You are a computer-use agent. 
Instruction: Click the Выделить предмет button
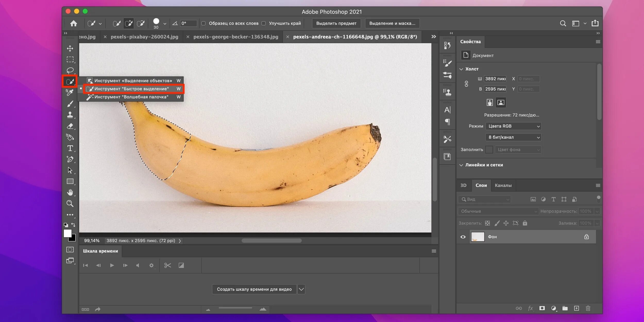336,23
